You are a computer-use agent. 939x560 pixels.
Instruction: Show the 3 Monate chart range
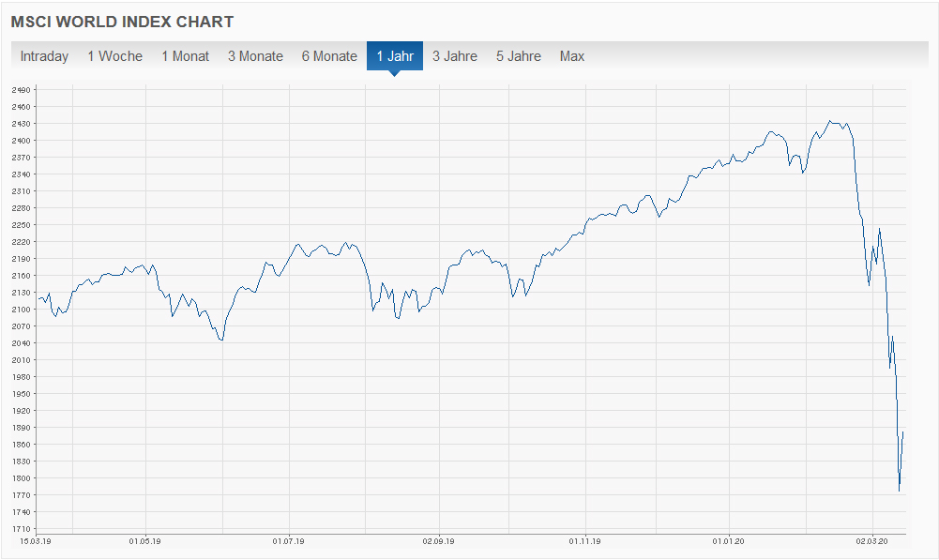pyautogui.click(x=255, y=56)
